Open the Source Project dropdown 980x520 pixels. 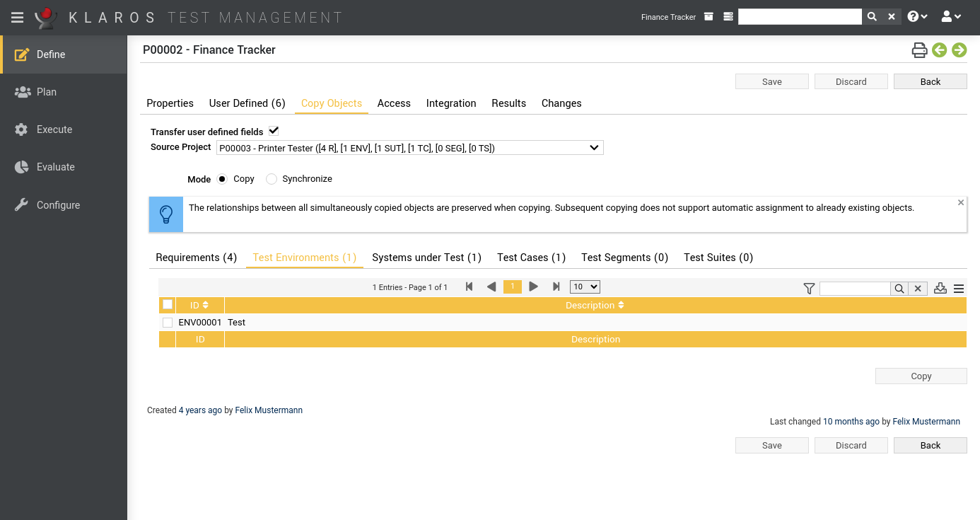pyautogui.click(x=409, y=148)
